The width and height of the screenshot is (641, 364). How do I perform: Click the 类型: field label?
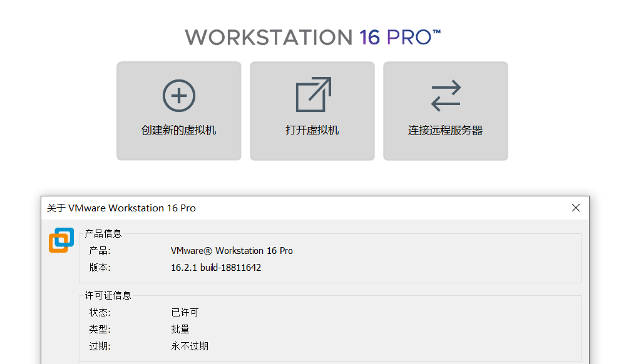[100, 329]
